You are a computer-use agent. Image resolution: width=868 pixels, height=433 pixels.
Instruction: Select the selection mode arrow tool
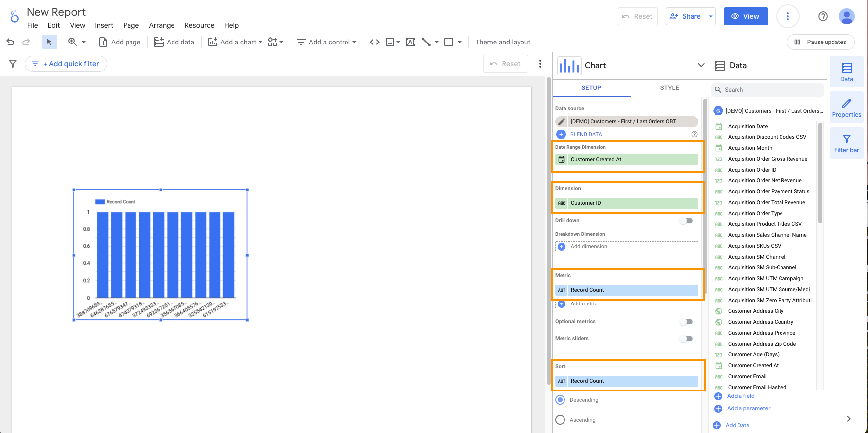49,42
